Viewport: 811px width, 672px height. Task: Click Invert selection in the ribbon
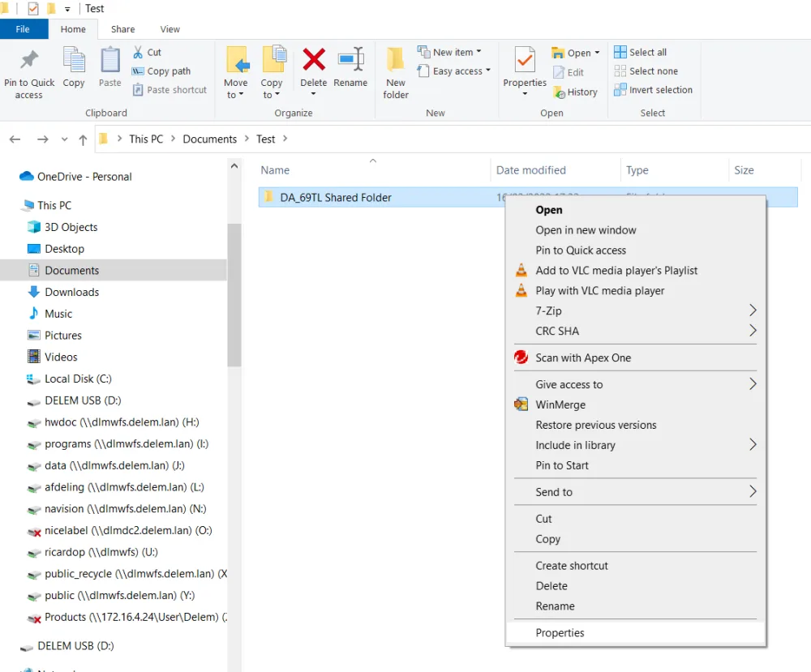point(653,90)
